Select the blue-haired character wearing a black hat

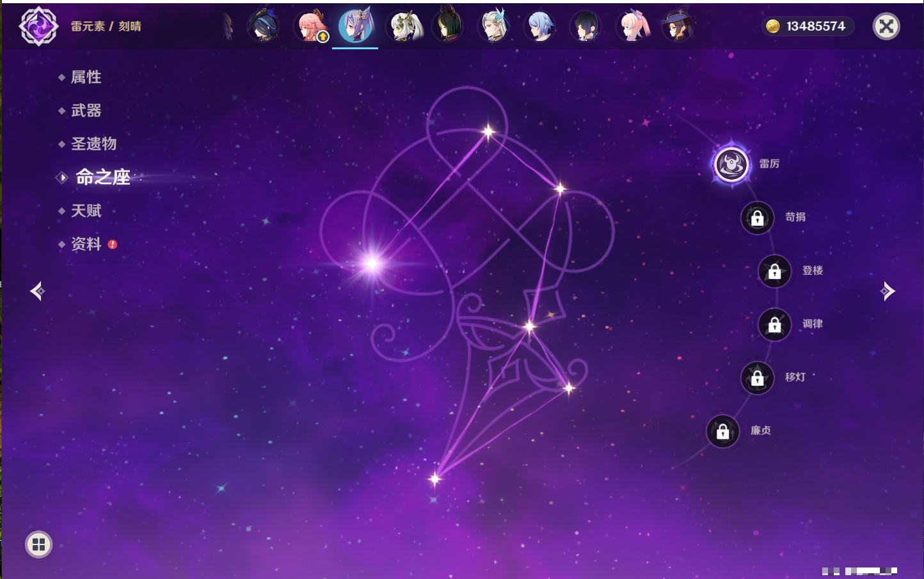point(263,26)
